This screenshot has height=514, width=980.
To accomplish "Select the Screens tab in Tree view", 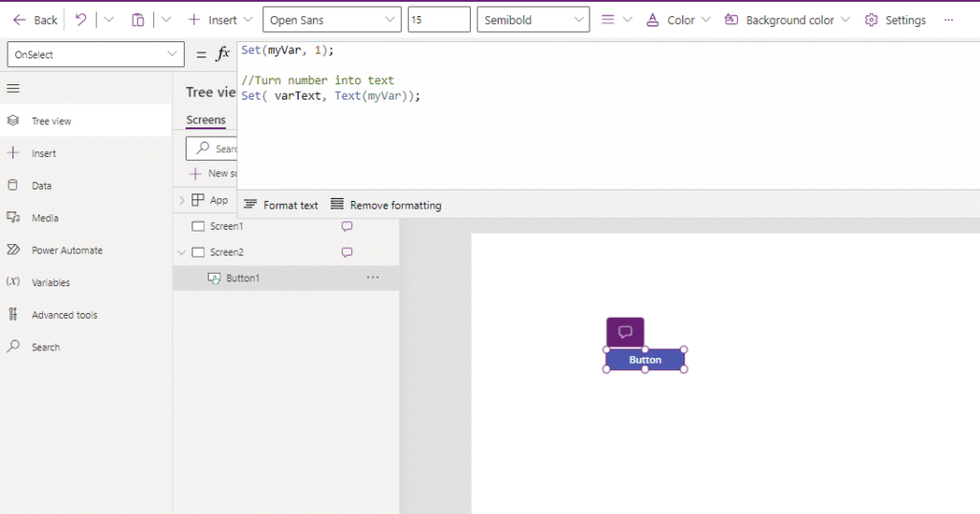I will 206,120.
